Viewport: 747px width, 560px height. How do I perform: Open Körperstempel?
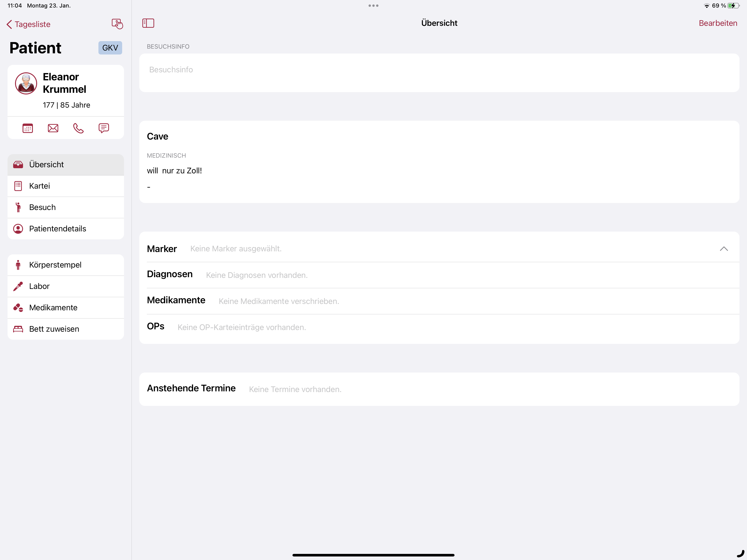[x=66, y=265]
